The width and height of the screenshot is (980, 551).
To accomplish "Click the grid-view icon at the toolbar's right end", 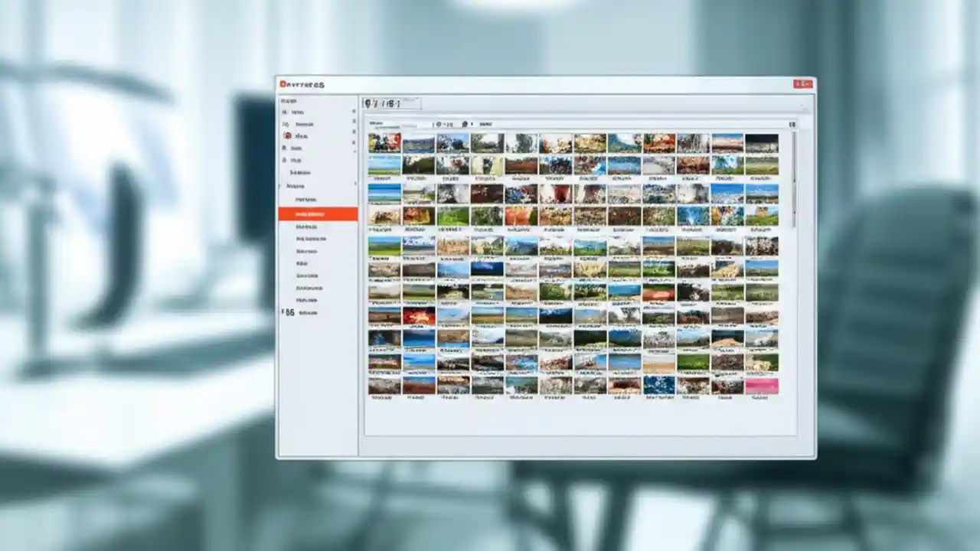I will pos(792,122).
